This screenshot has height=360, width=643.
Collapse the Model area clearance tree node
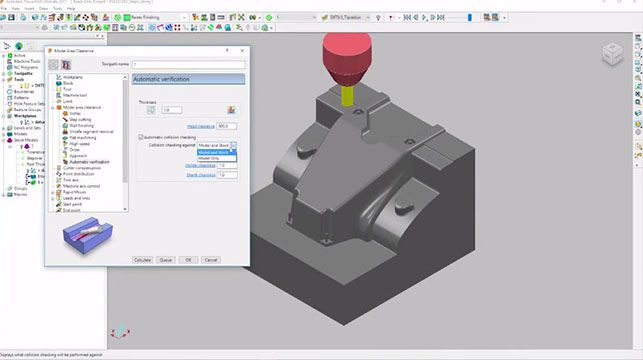click(x=53, y=107)
